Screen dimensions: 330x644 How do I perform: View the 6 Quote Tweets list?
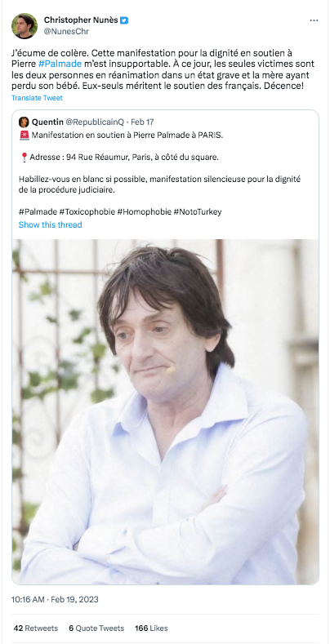point(96,628)
